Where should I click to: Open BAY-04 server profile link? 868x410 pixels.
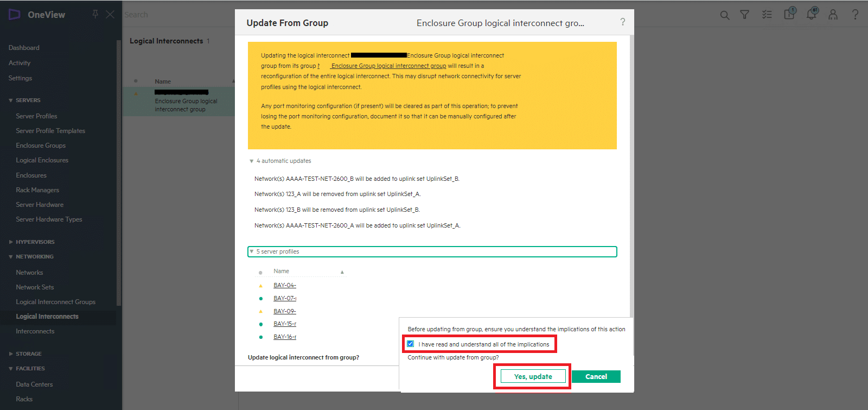pos(285,285)
